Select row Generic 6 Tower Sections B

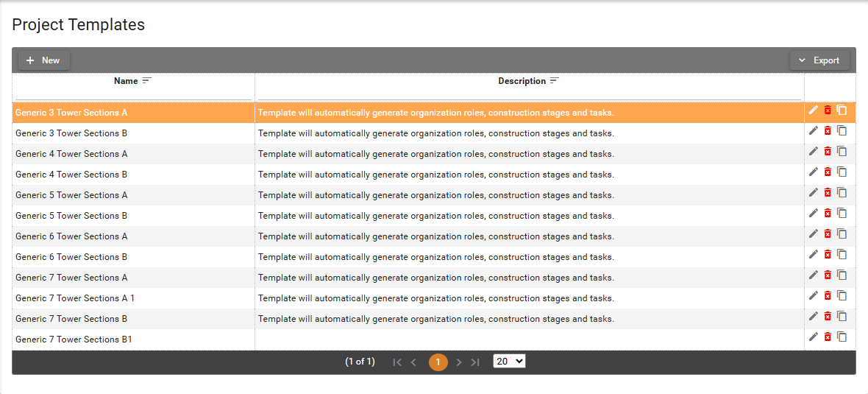point(434,256)
